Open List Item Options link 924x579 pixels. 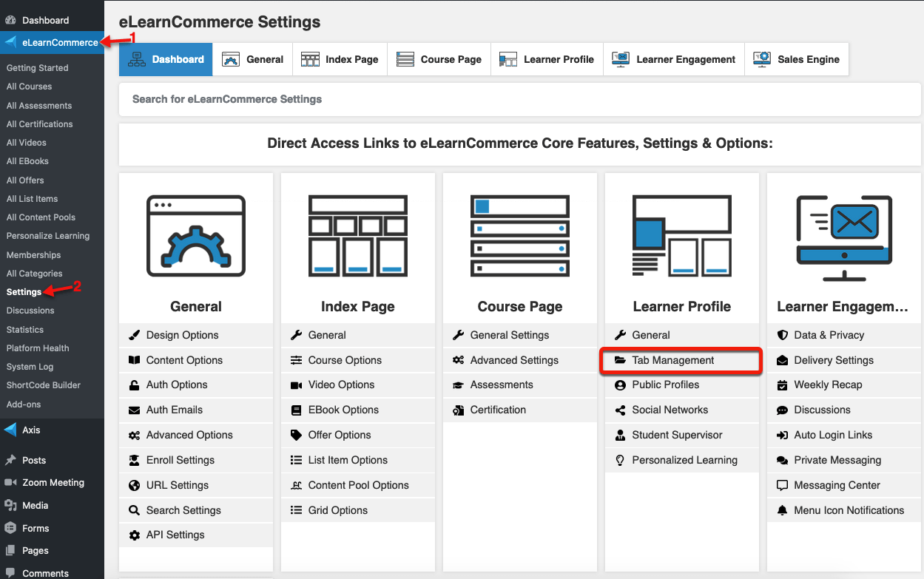(x=358, y=460)
